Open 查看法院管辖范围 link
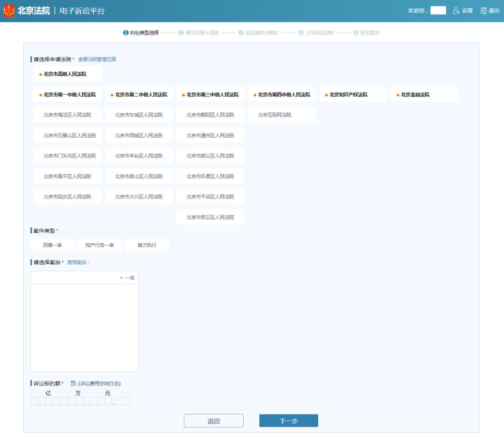504x442 pixels. (x=97, y=59)
